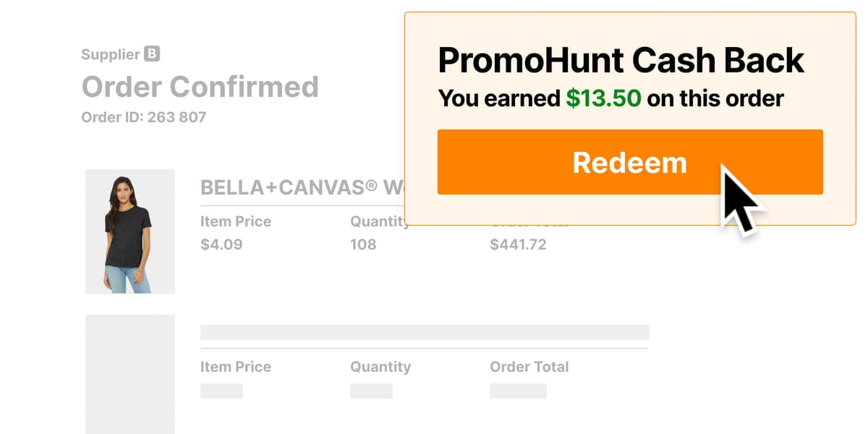This screenshot has width=868, height=434.
Task: Select the second item's quantity placeholder
Action: point(371,391)
